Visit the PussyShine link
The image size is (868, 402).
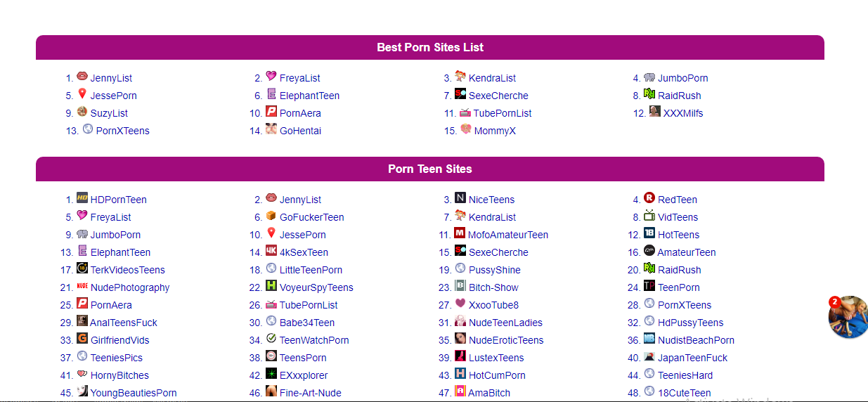495,270
